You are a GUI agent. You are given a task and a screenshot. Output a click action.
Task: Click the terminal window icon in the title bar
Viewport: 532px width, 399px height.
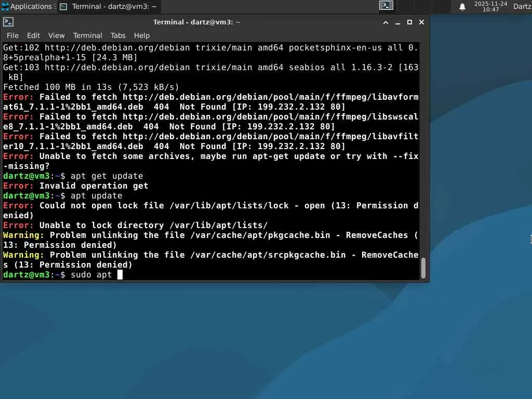click(x=8, y=22)
